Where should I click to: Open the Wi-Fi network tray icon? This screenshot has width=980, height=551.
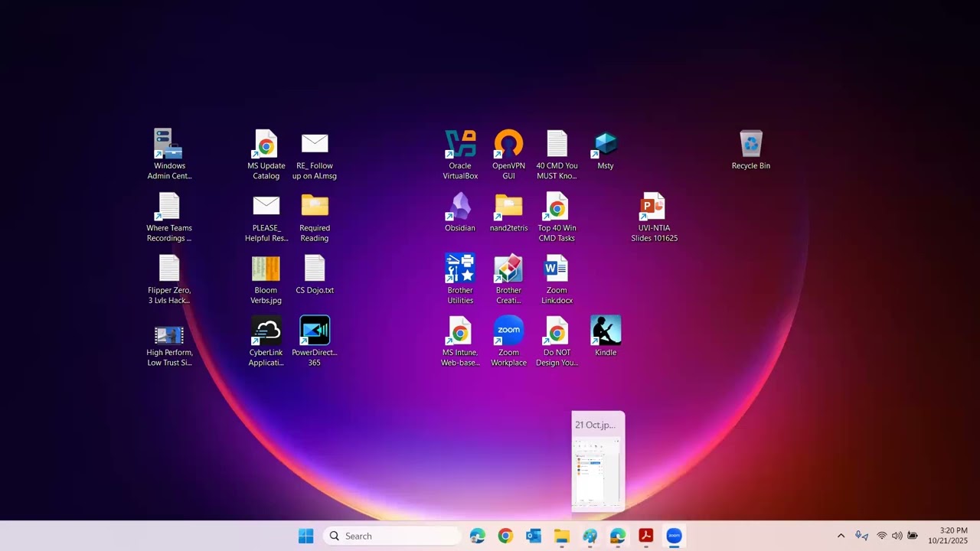tap(882, 536)
